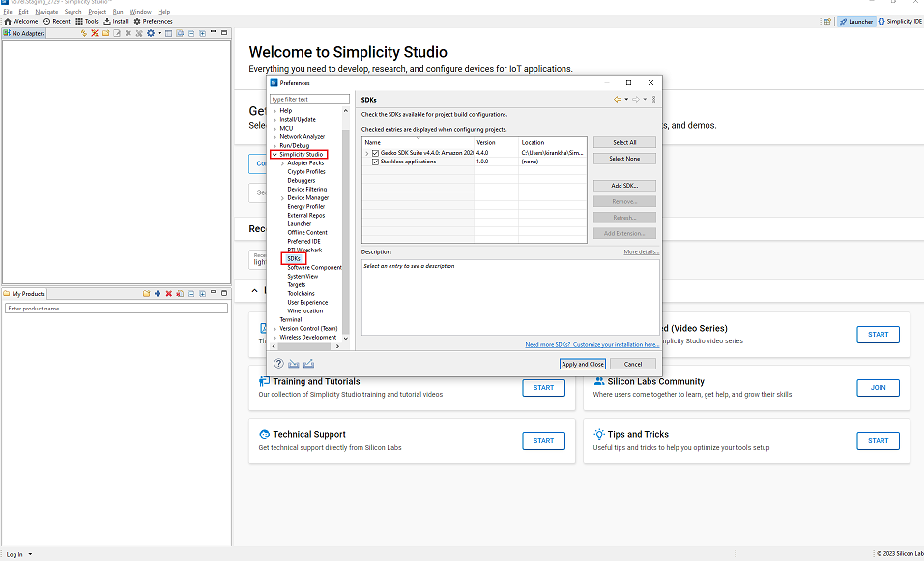The height and width of the screenshot is (561, 924).
Task: Click JOIN for Silicon Labs Community
Action: [x=878, y=388]
